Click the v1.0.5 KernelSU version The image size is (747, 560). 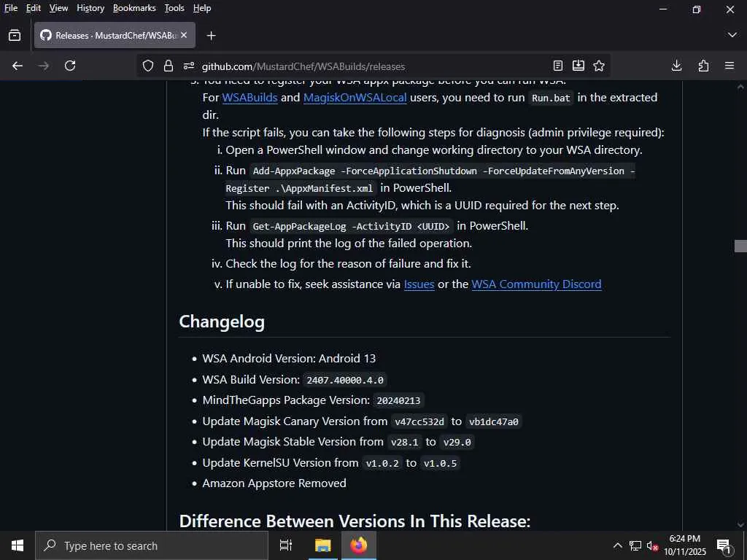coord(440,463)
